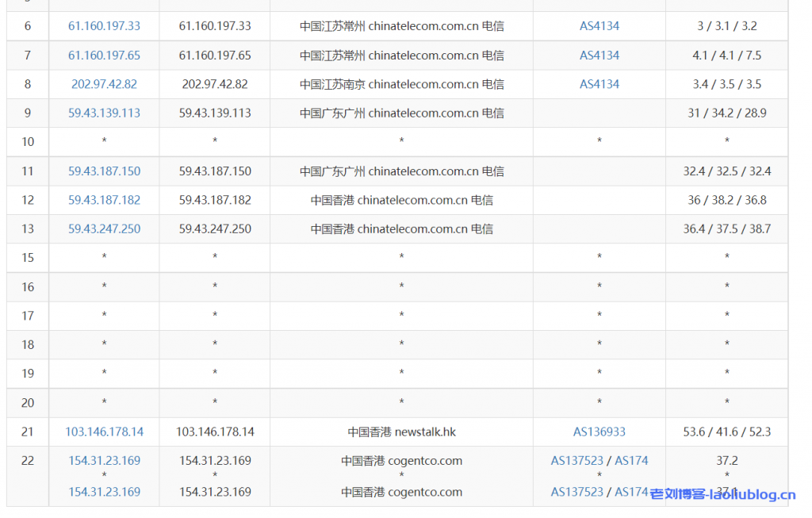Image resolution: width=812 pixels, height=518 pixels.
Task: Open the AS4134 link in hop 6 row
Action: tap(599, 26)
